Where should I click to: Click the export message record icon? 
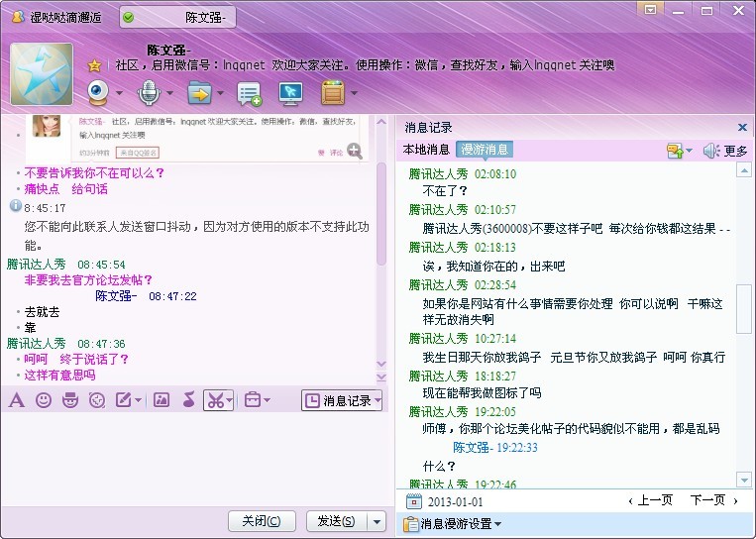coord(675,151)
